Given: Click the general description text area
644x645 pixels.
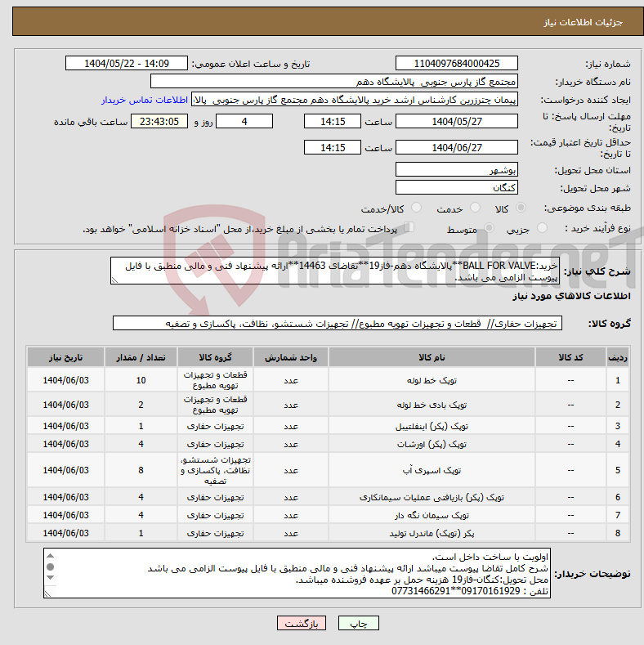Looking at the screenshot, I should coord(335,271).
